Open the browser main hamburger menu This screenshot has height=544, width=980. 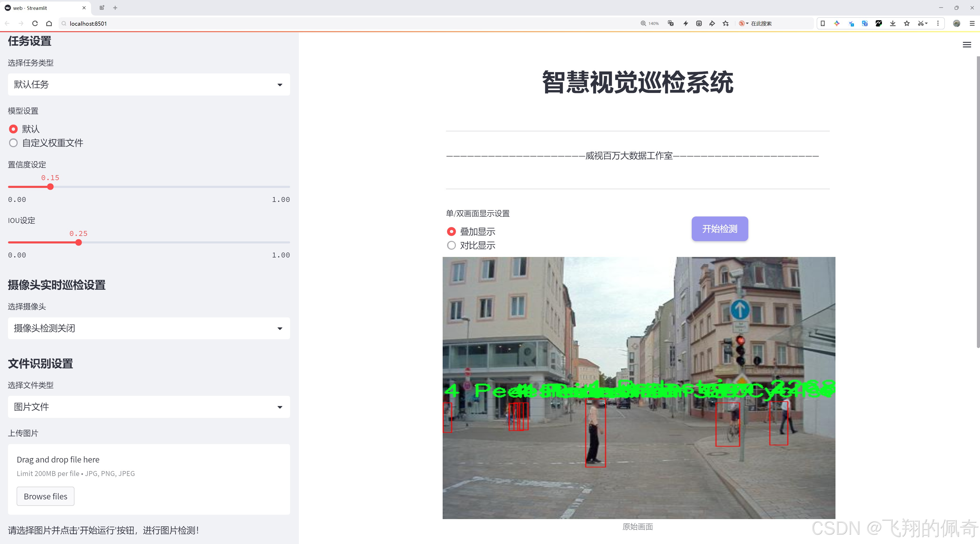pos(972,23)
